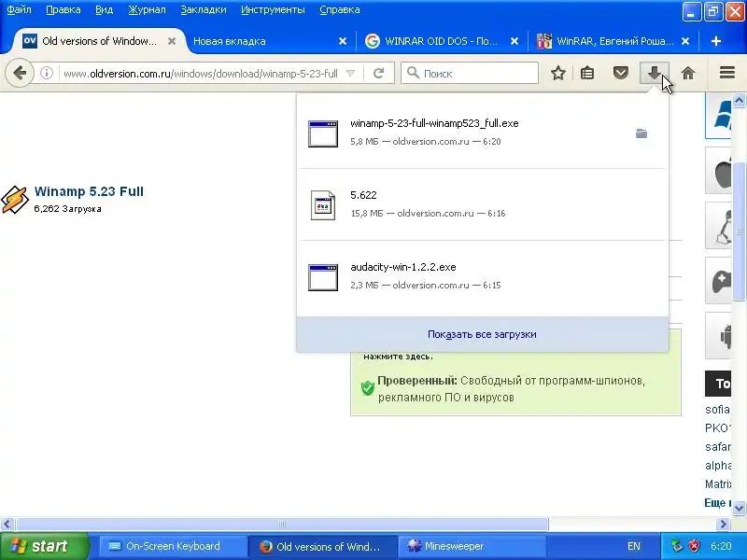This screenshot has width=747, height=560.
Task: Click the 5.622 file icon in downloads
Action: tap(323, 205)
